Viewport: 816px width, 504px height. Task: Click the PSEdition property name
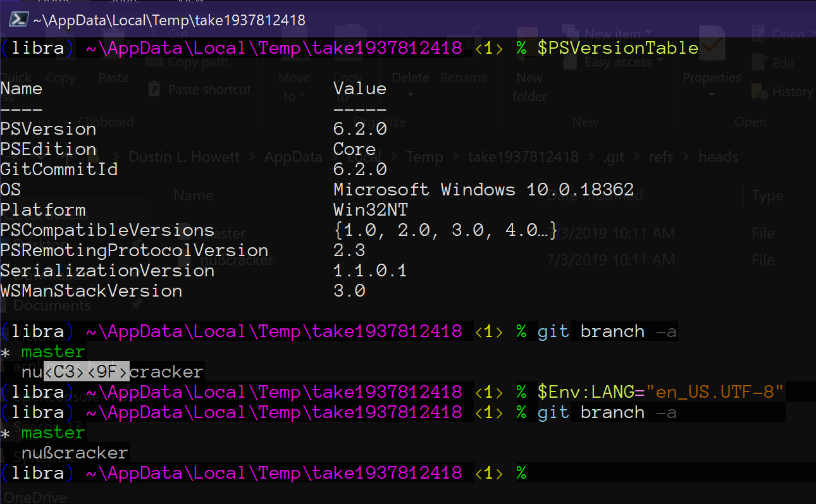(48, 149)
